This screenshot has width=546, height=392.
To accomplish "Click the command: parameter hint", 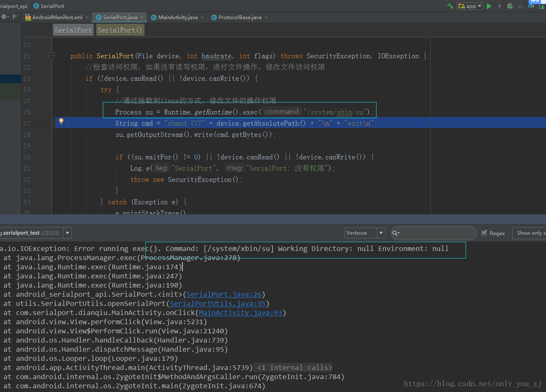I will pos(282,112).
